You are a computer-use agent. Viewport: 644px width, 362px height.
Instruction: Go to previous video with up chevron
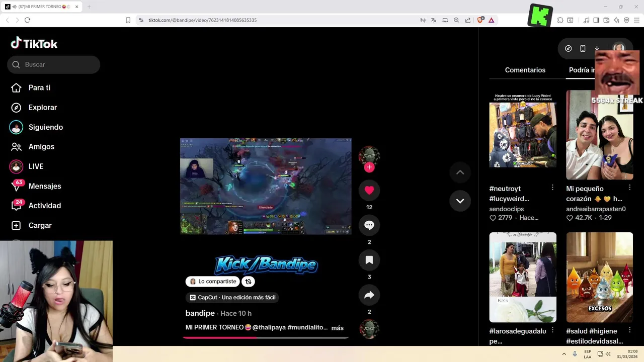[460, 172]
